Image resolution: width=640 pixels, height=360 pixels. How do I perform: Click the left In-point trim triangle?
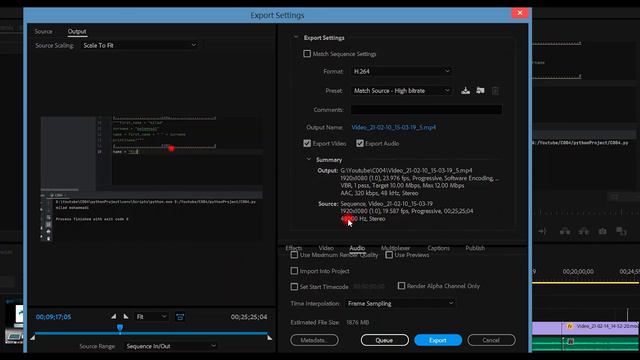(x=33, y=338)
